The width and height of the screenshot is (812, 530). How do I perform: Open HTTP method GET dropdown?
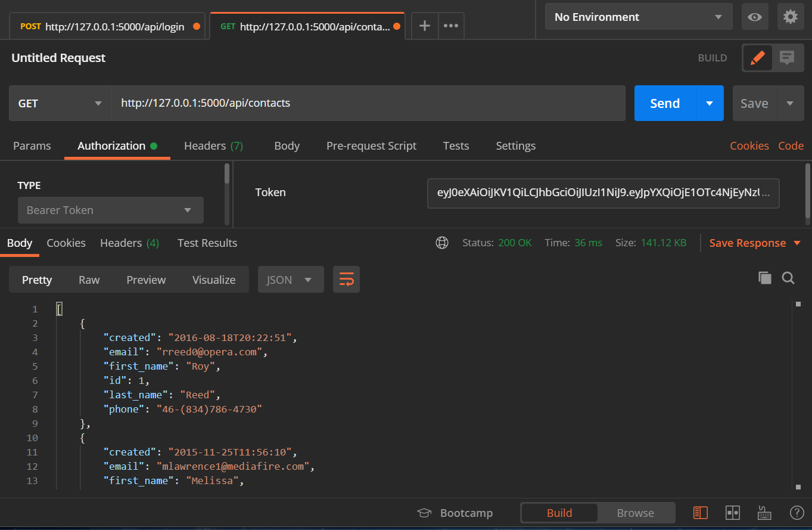(x=60, y=103)
